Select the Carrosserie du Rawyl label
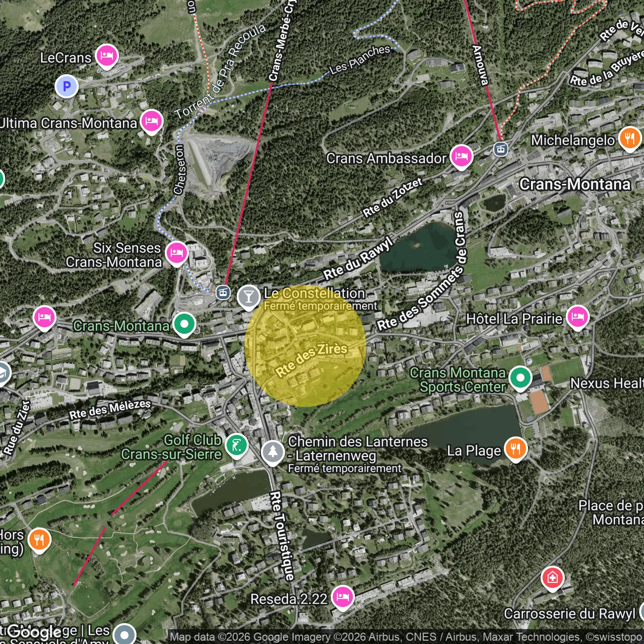The width and height of the screenshot is (644, 644). 570,614
